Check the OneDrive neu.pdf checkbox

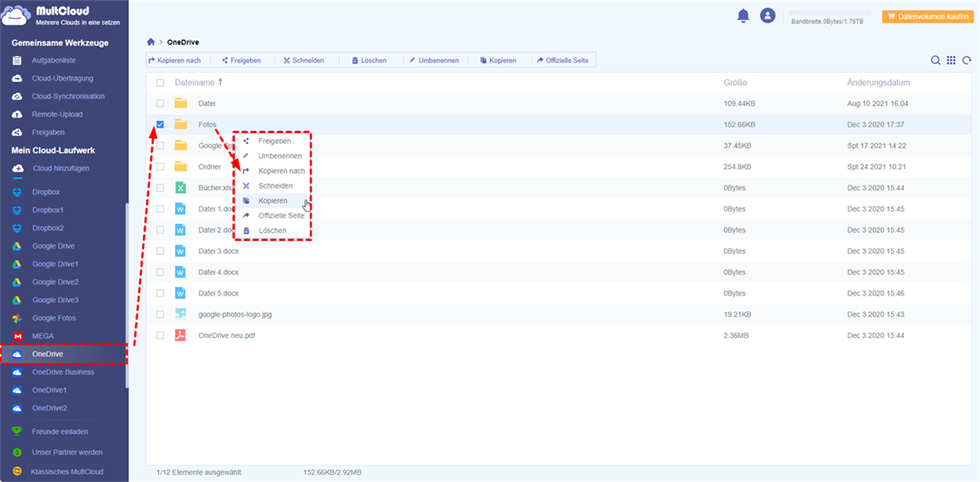161,335
